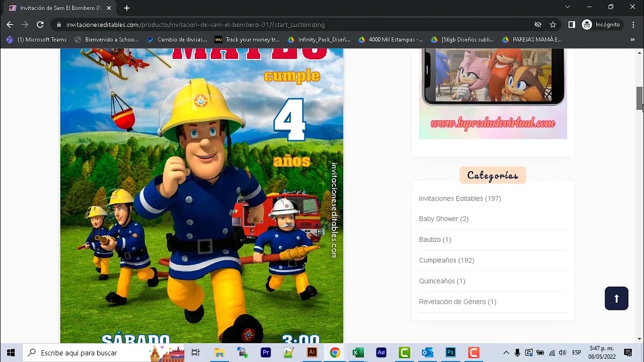Open the Cambio de divisas bookmark

click(177, 39)
